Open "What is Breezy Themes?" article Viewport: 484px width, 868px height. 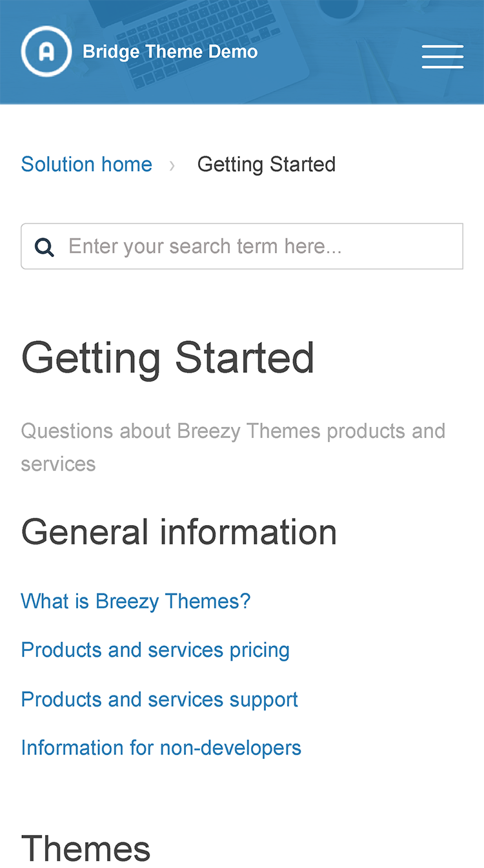[x=136, y=601]
